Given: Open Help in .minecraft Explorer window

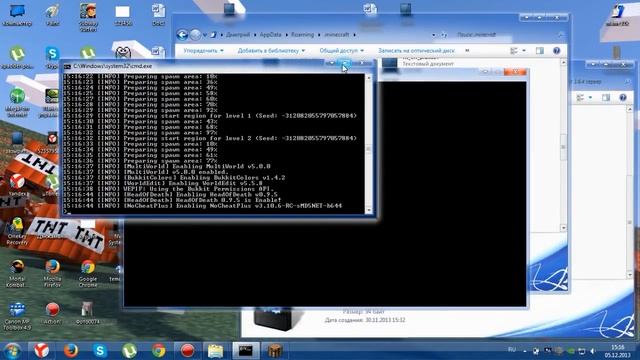Looking at the screenshot, I should click(x=556, y=51).
